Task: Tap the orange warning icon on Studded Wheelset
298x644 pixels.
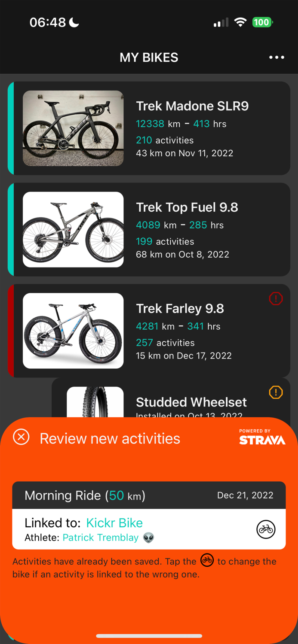Action: pyautogui.click(x=276, y=392)
